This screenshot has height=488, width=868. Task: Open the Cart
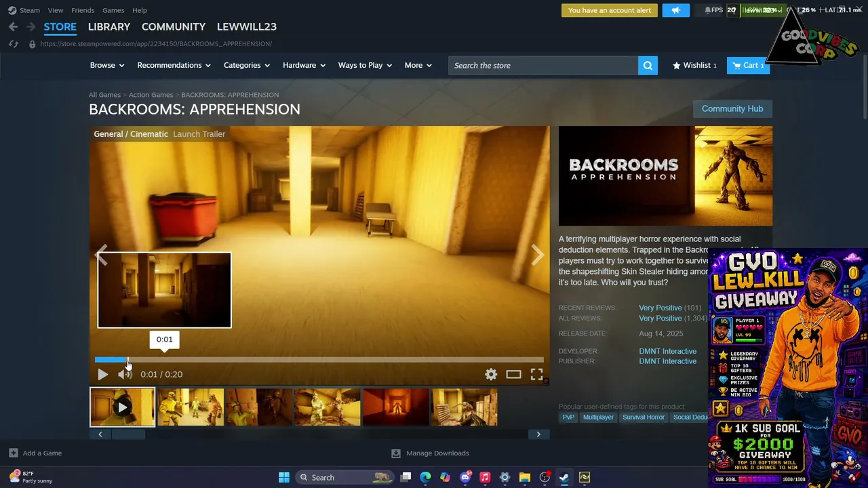[x=749, y=65]
